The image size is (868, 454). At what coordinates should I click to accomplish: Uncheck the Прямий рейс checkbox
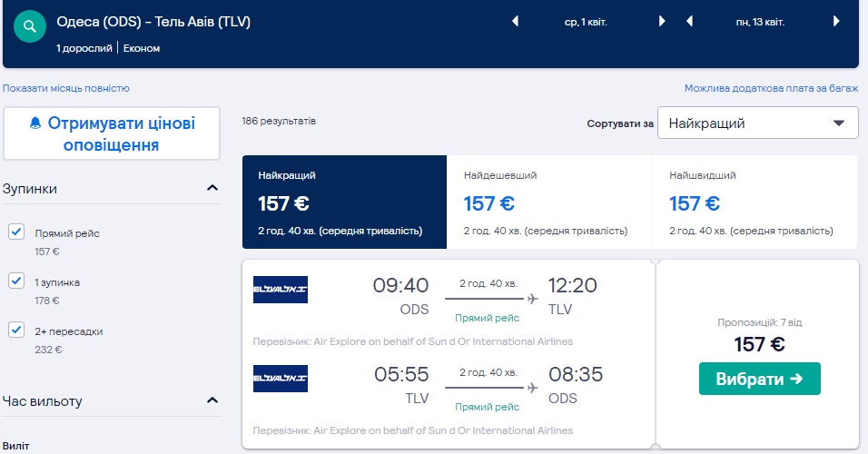coord(16,232)
